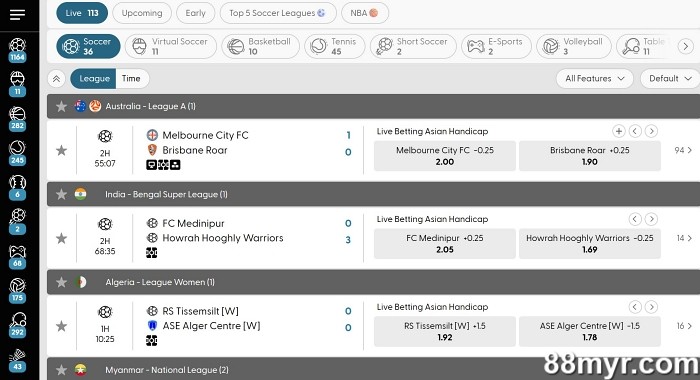This screenshot has width=700, height=380.
Task: Show previous market for Melbourne City match
Action: coord(635,131)
